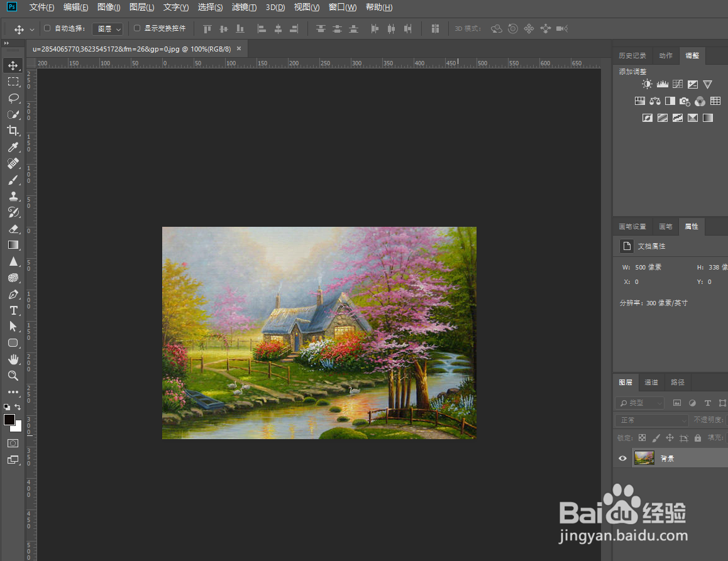728x561 pixels.
Task: Toggle Quick Mask mode
Action: tap(13, 443)
